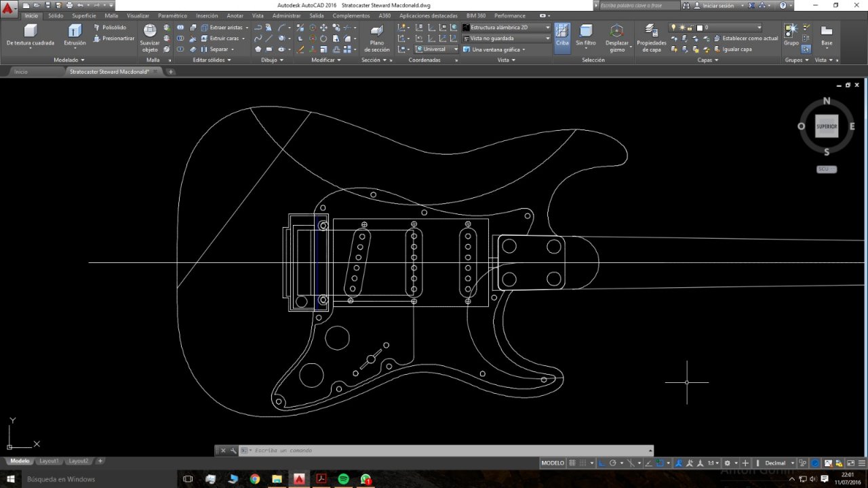This screenshot has width=868, height=488.
Task: Click the Suavizar objeto mesh tool
Action: click(150, 38)
